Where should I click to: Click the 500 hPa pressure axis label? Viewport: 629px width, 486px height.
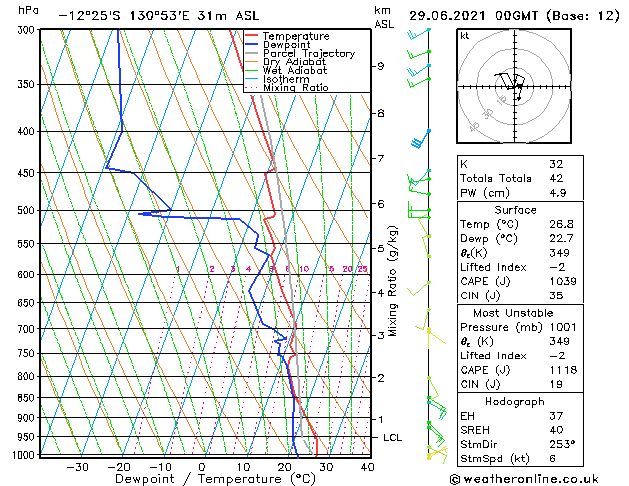click(26, 211)
